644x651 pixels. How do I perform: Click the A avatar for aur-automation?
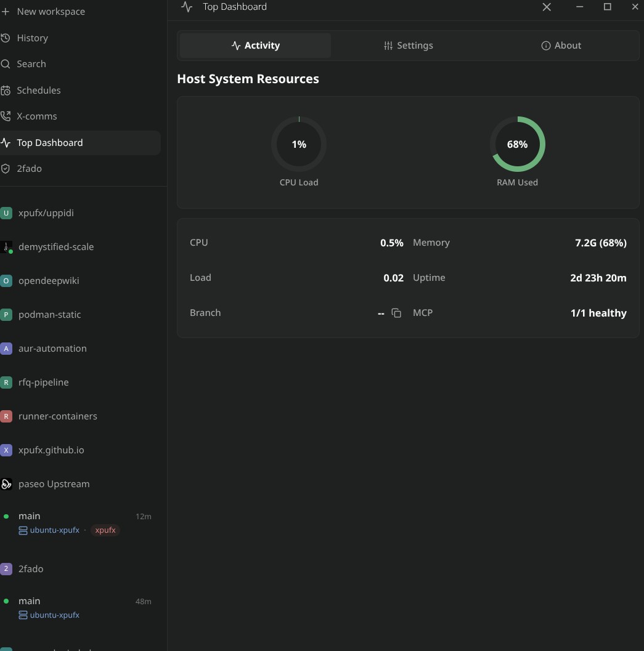tap(6, 349)
